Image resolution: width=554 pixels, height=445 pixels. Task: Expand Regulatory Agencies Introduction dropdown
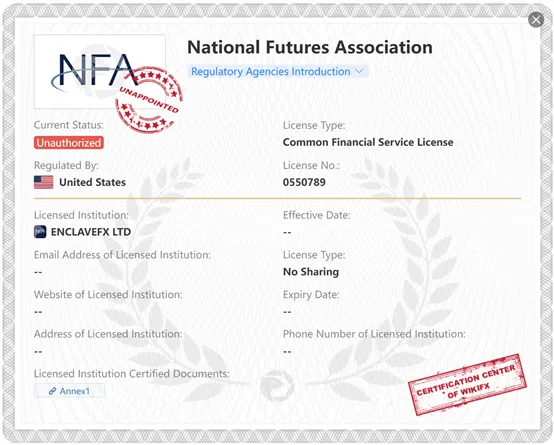pos(278,71)
